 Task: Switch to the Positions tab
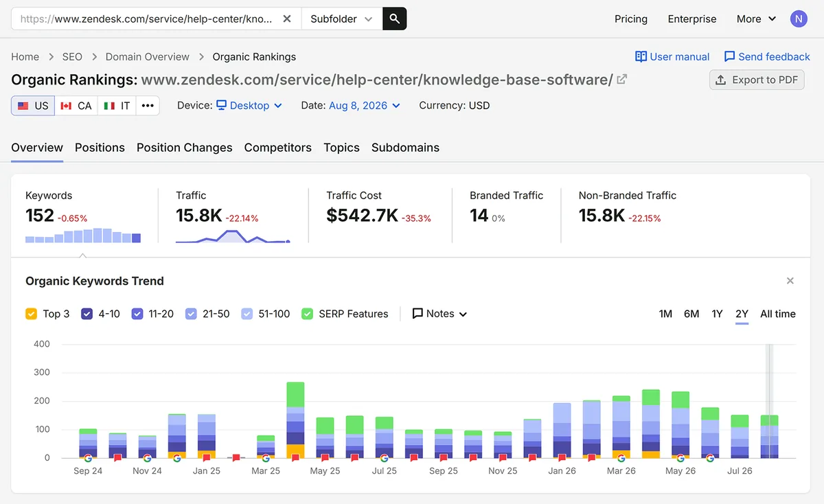pos(100,148)
